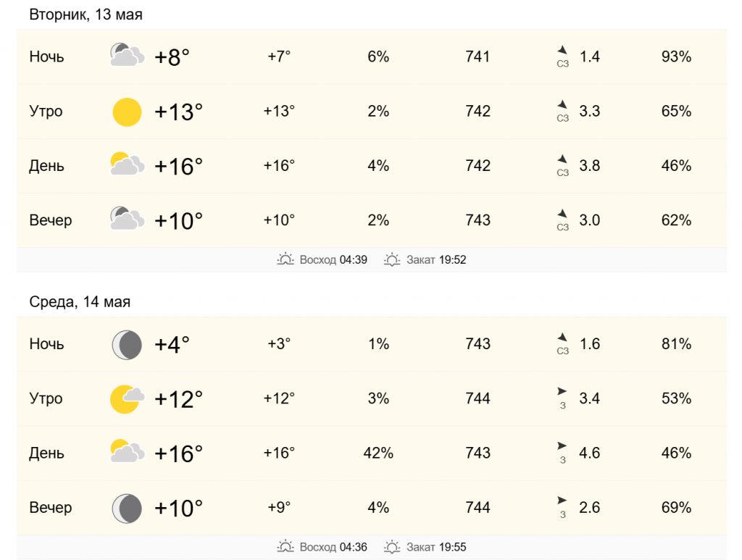This screenshot has height=560, width=742.
Task: Click the +16° temperature for Tuesday daytime
Action: click(x=178, y=167)
